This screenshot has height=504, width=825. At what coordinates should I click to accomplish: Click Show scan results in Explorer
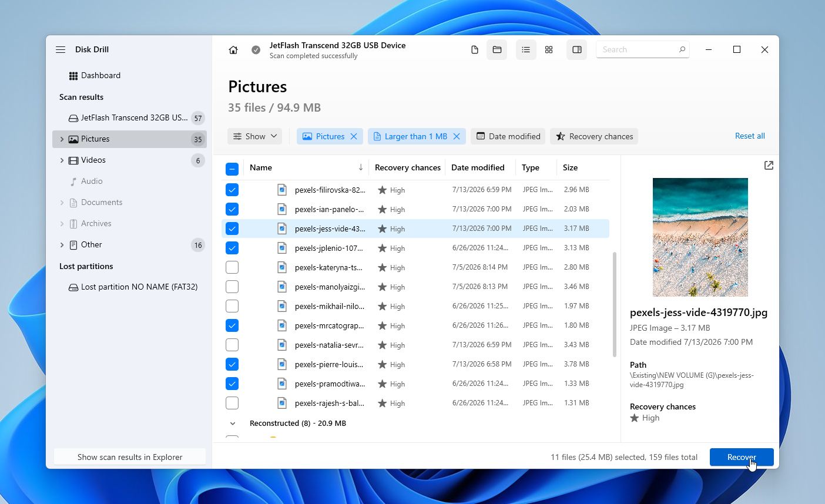coord(130,457)
